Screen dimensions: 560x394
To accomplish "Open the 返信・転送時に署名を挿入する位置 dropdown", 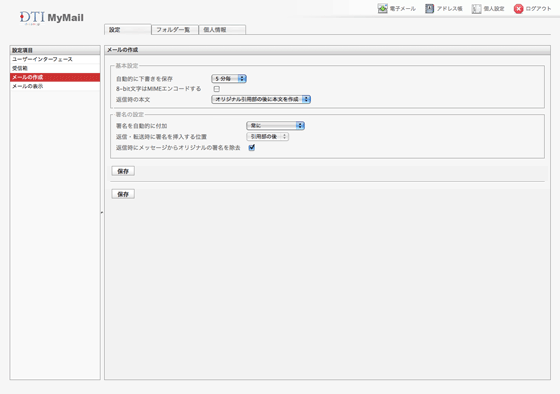I will point(268,136).
